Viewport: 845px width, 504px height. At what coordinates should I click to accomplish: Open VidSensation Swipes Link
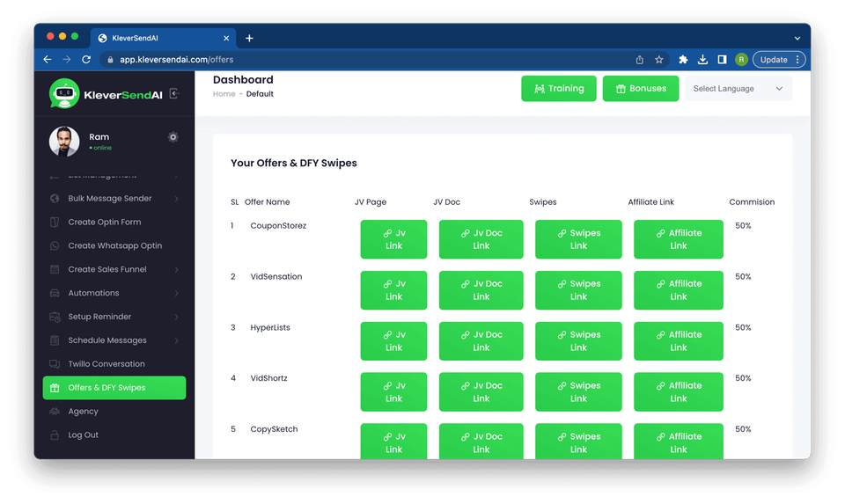pyautogui.click(x=579, y=290)
